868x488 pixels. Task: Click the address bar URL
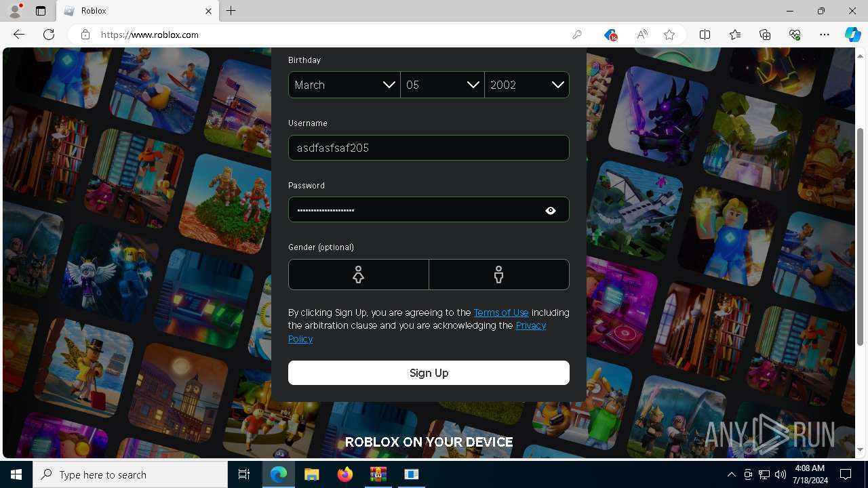(150, 35)
